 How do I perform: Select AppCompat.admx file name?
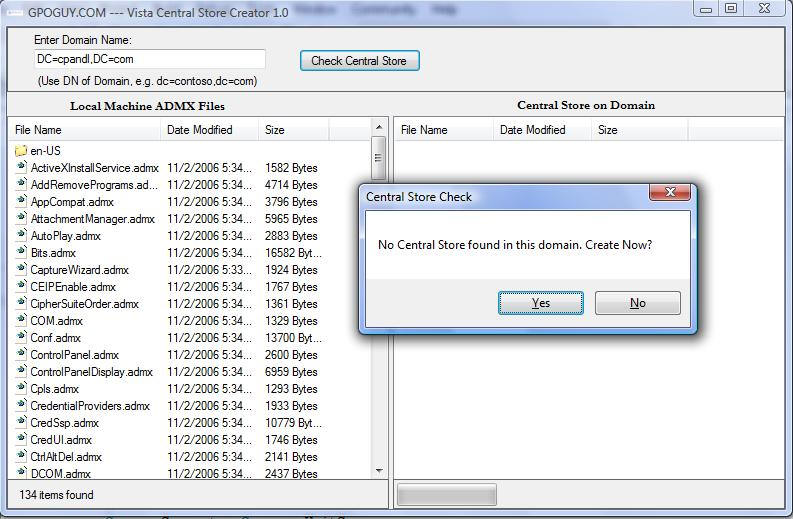(72, 202)
